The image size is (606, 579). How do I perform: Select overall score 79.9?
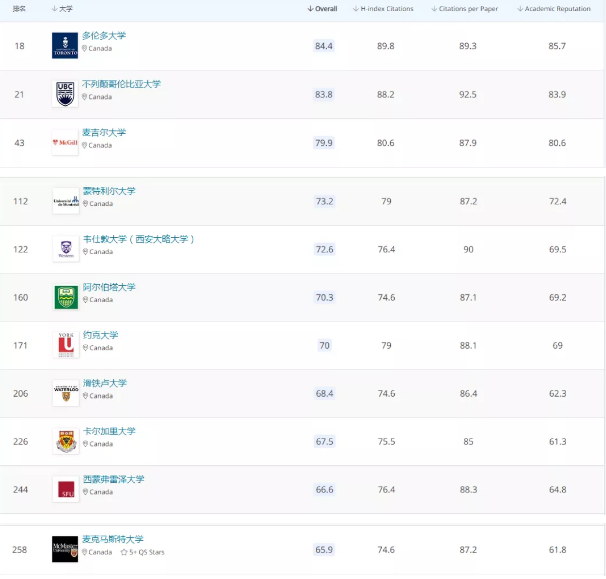point(323,143)
